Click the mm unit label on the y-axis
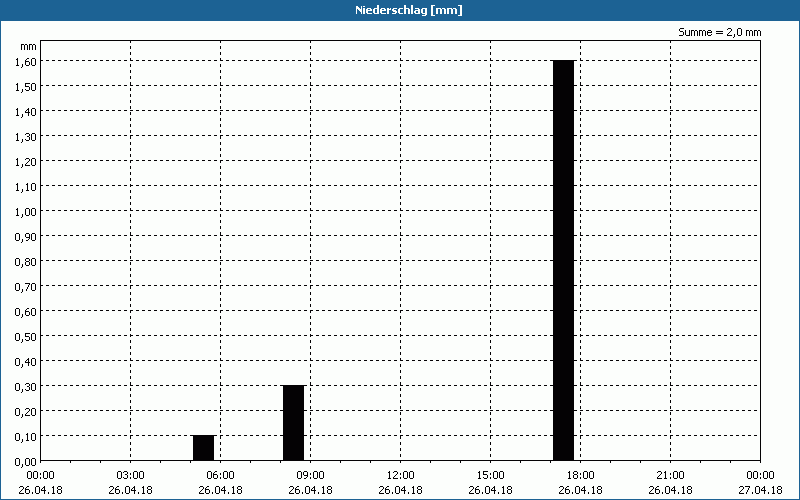 pyautogui.click(x=28, y=46)
